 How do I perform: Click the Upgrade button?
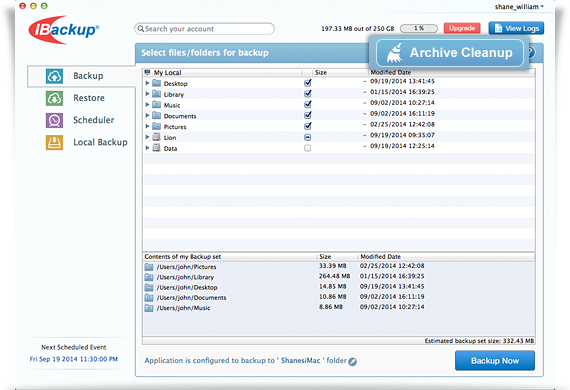tap(462, 28)
